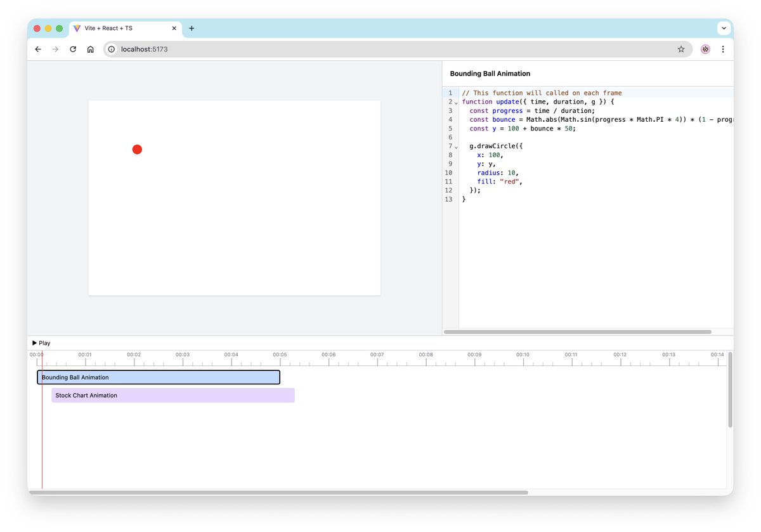The height and width of the screenshot is (532, 761).
Task: Click the code editor horizontal scrollbar
Action: pyautogui.click(x=578, y=332)
